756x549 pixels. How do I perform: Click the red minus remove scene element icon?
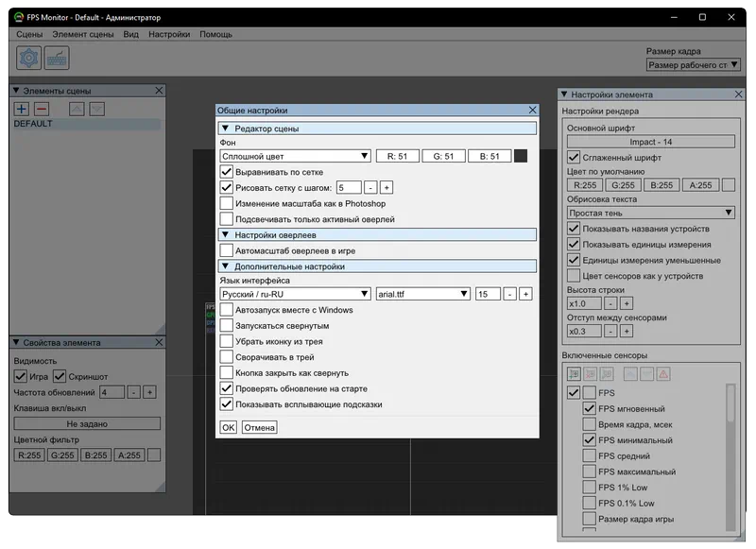pos(41,109)
